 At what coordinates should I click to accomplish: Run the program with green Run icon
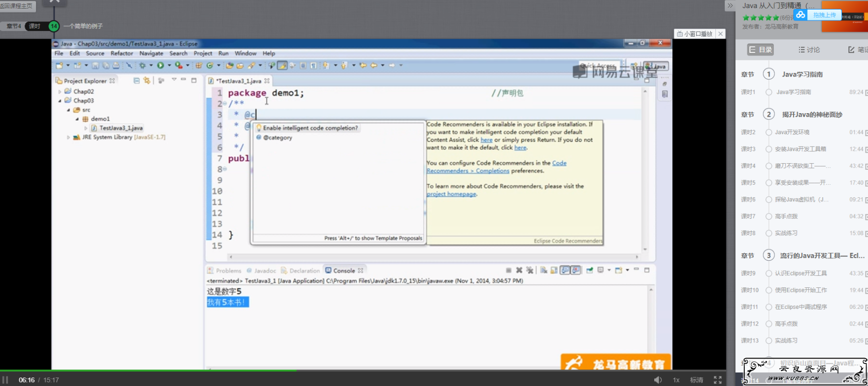click(161, 66)
